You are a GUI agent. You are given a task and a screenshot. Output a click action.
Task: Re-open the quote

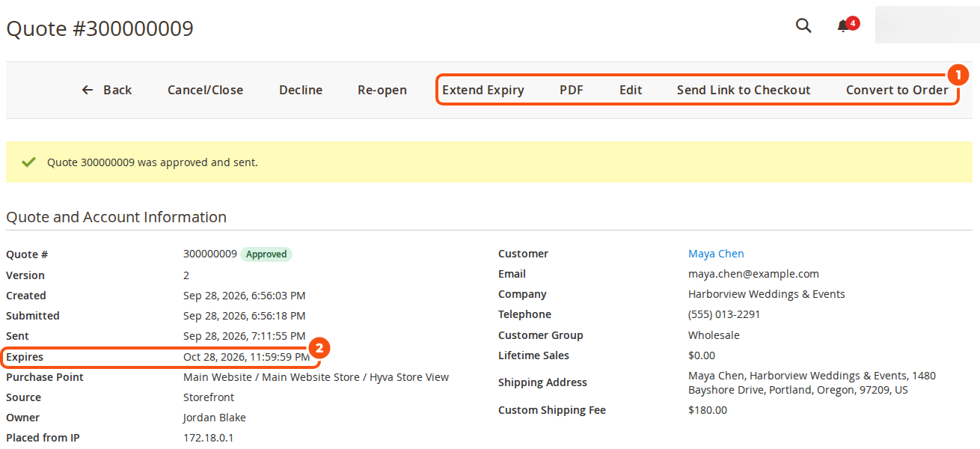click(x=382, y=90)
